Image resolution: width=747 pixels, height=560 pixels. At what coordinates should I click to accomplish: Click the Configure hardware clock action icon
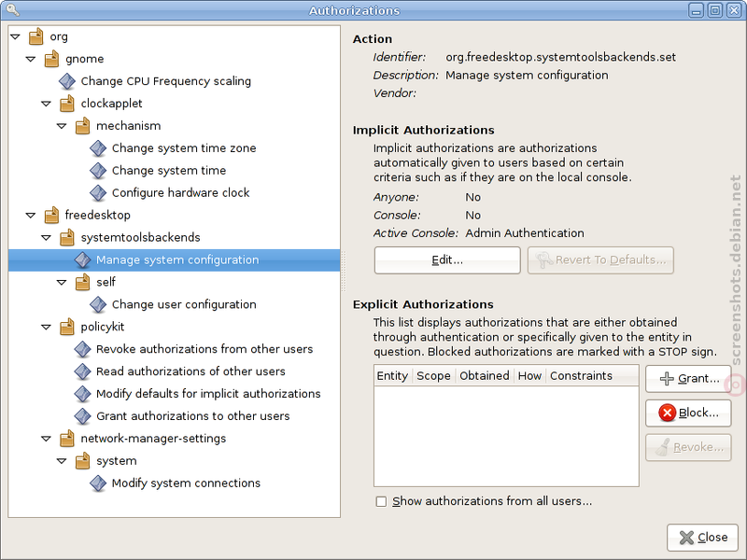click(98, 193)
